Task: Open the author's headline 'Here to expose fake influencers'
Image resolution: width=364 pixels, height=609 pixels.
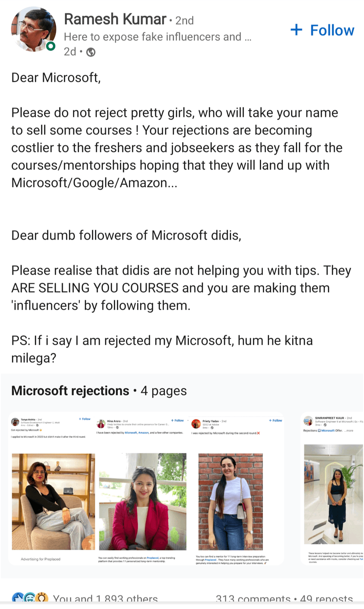Action: [157, 37]
